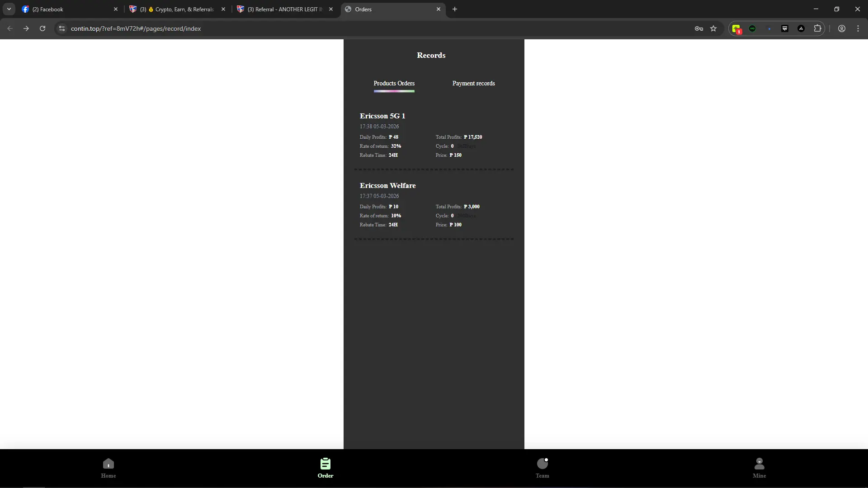The width and height of the screenshot is (868, 488).
Task: Bookmark this page with star icon
Action: (713, 28)
